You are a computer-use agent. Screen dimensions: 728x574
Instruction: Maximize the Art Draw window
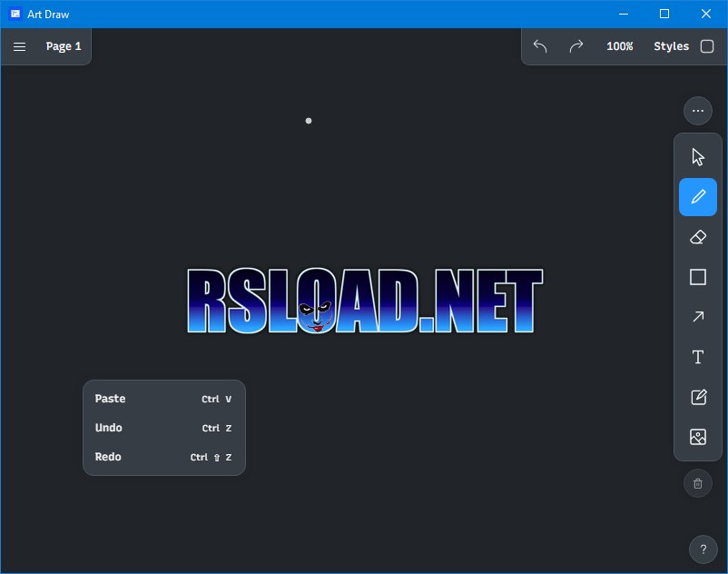[664, 14]
